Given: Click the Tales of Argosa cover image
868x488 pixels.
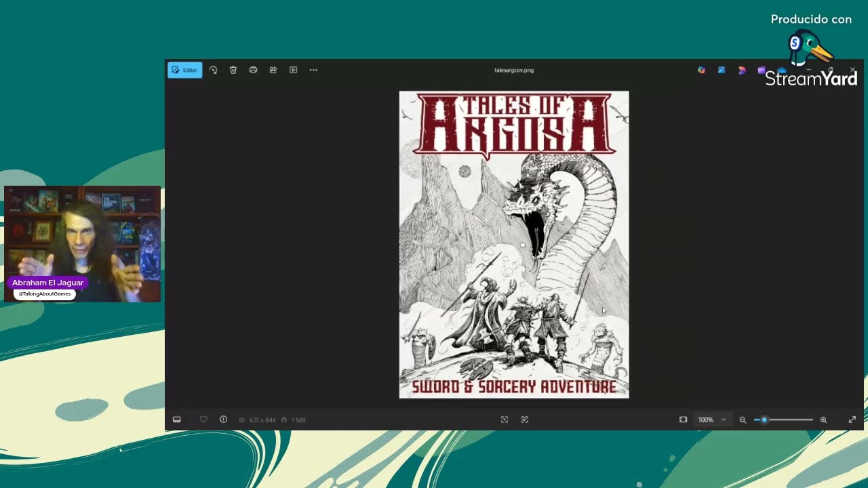Looking at the screenshot, I should 514,245.
